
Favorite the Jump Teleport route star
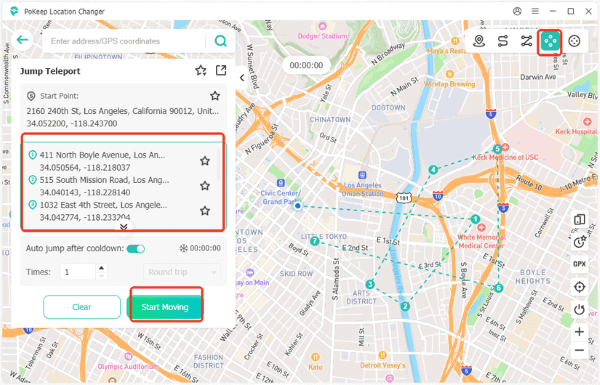click(201, 70)
